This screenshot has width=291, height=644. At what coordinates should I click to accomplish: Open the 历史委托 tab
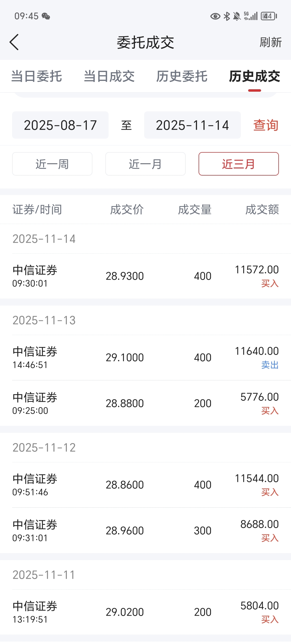182,76
